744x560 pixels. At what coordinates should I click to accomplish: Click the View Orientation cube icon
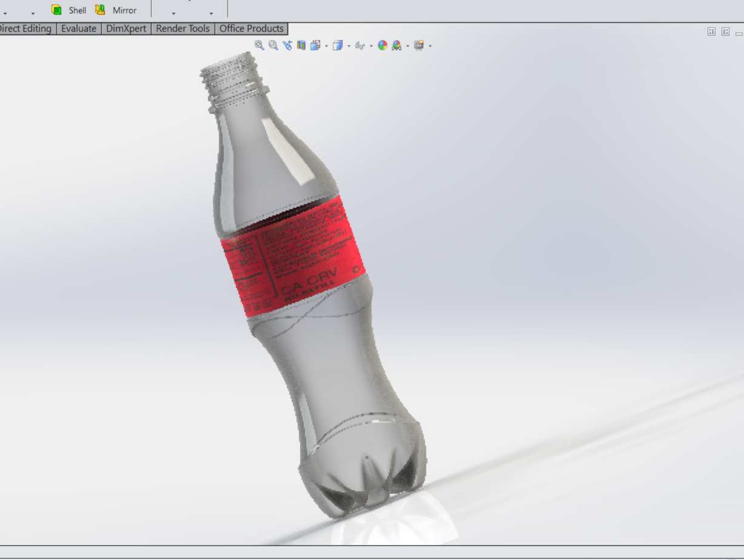coord(315,45)
